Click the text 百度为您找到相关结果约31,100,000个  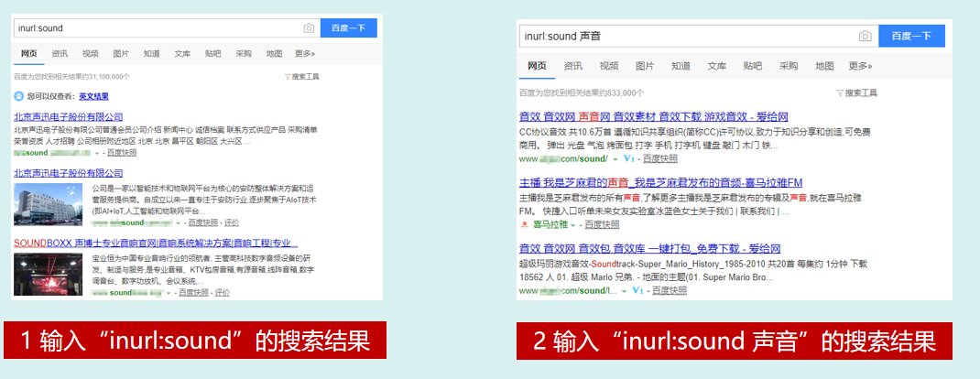pos(71,77)
